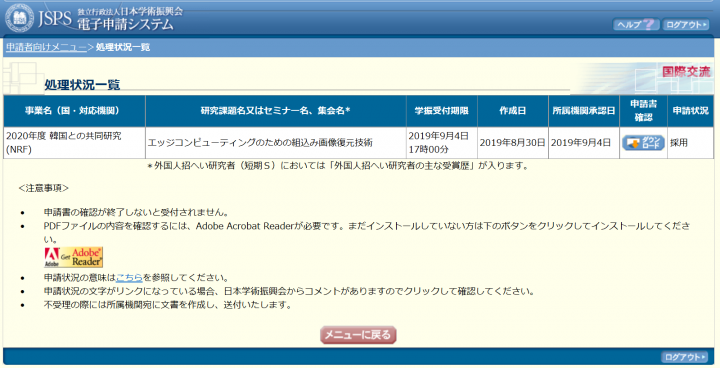720x368 pixels.
Task: Click 学振受付期限 column header
Action: coord(442,111)
